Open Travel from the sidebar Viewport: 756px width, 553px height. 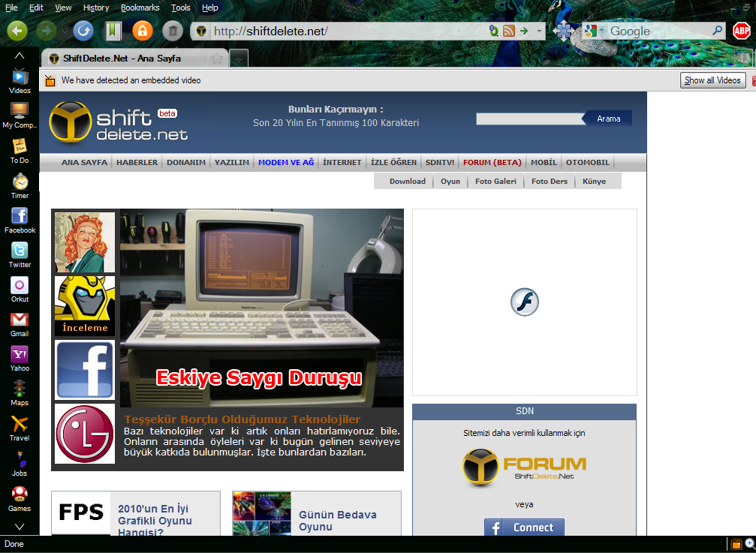pos(20,428)
